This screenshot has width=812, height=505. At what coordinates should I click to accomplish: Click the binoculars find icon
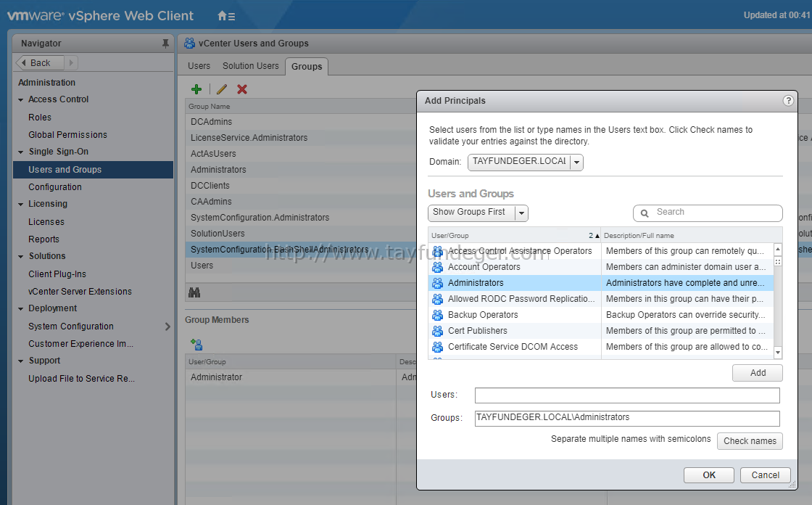point(194,292)
